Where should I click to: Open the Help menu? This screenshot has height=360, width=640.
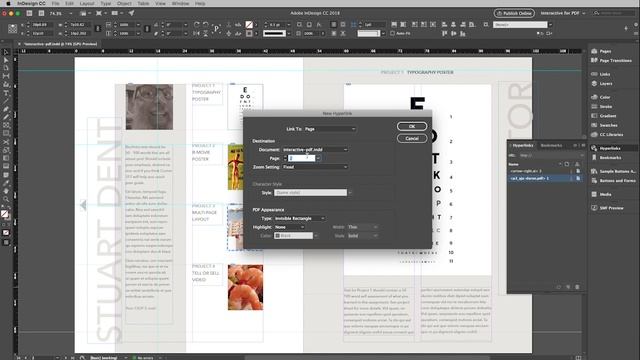[x=200, y=3]
